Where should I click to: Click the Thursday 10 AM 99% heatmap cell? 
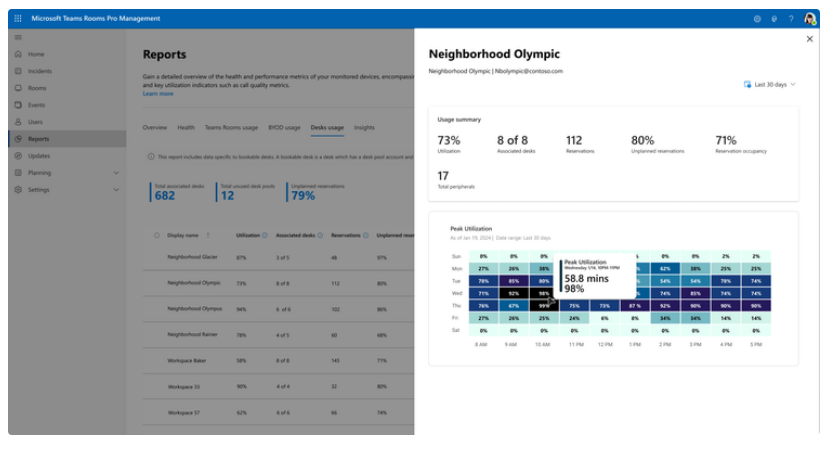(544, 306)
